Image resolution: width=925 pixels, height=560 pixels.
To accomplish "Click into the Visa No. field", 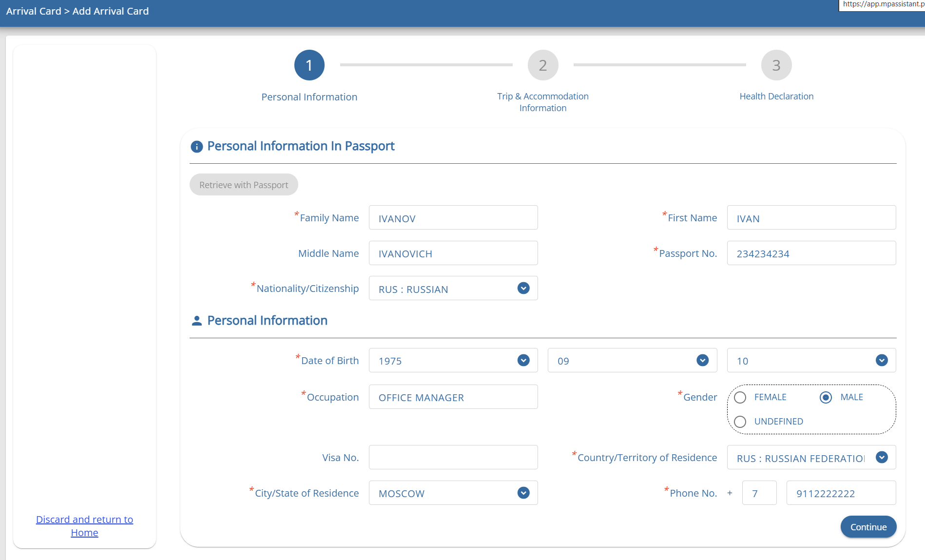I will point(453,458).
